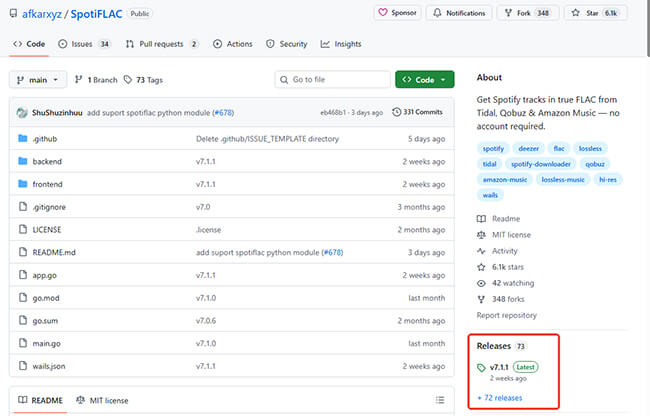Select the hi-res topic tag
The width and height of the screenshot is (650, 416).
pyautogui.click(x=608, y=179)
